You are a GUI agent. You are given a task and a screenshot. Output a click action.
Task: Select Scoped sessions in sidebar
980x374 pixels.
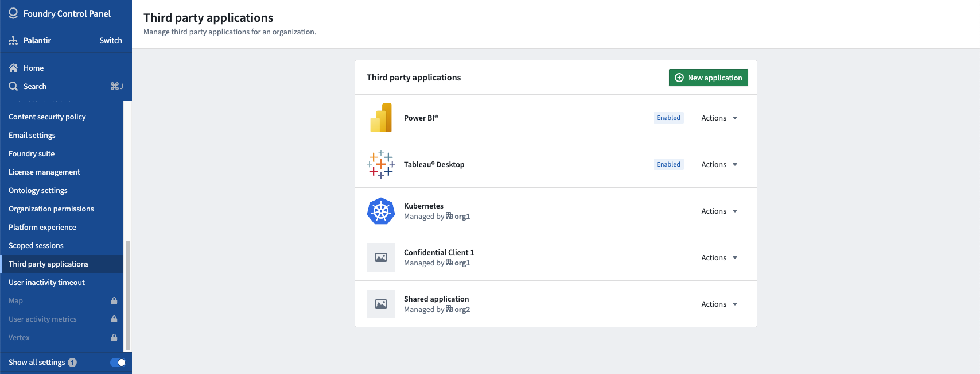(x=61, y=245)
